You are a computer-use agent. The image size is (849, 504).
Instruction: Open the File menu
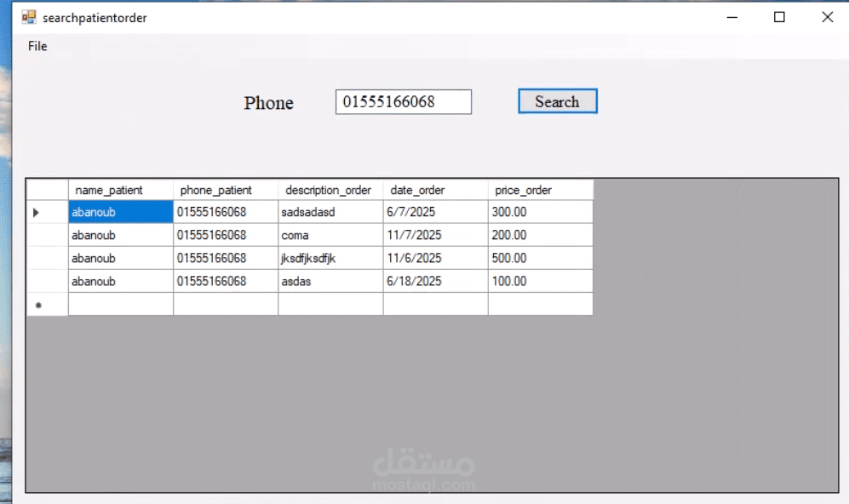tap(37, 46)
